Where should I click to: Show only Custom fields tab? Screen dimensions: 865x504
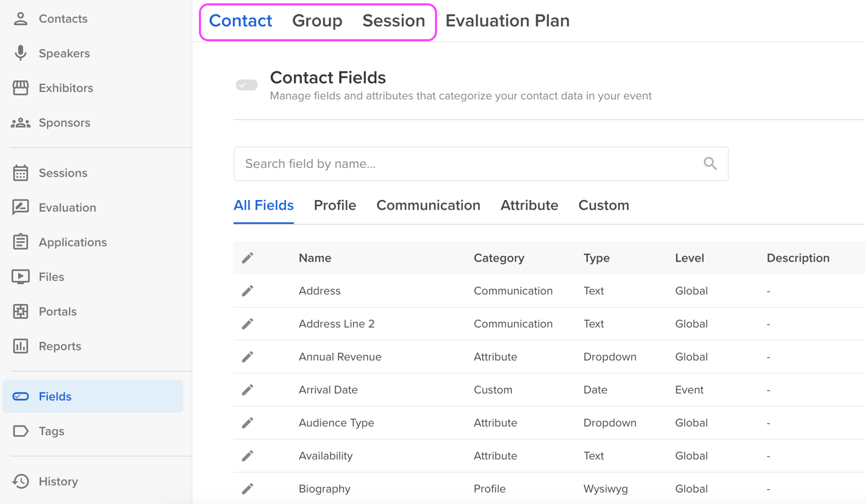pos(603,205)
